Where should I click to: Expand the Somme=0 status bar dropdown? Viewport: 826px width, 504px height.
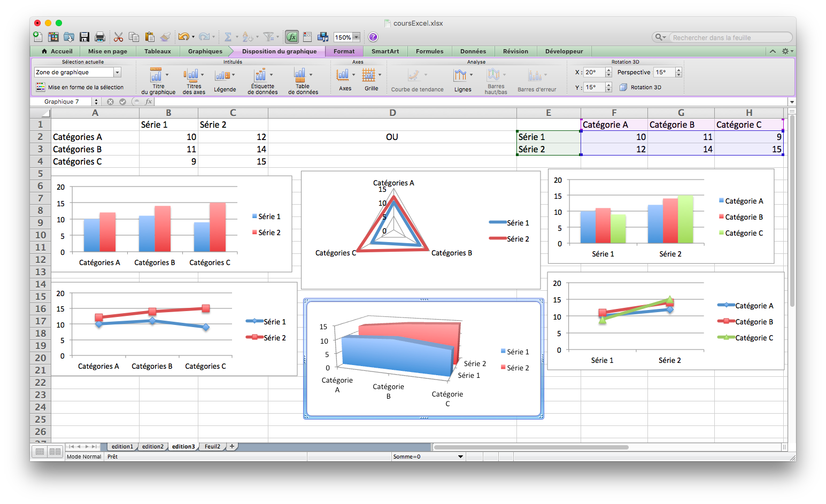(460, 457)
